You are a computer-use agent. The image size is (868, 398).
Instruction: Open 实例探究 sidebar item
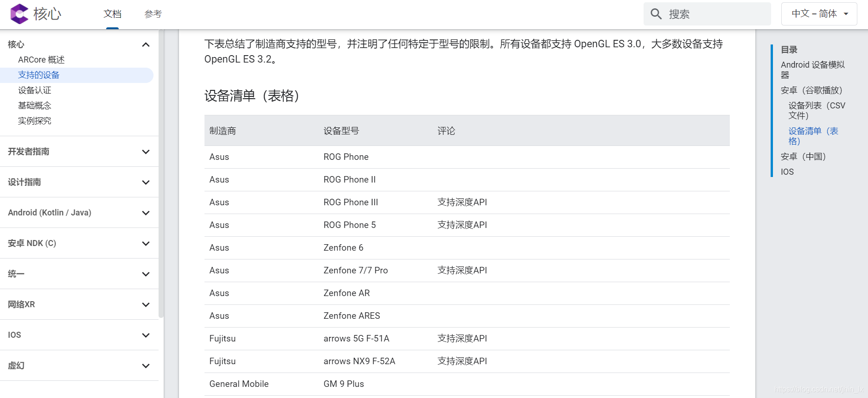tap(35, 121)
